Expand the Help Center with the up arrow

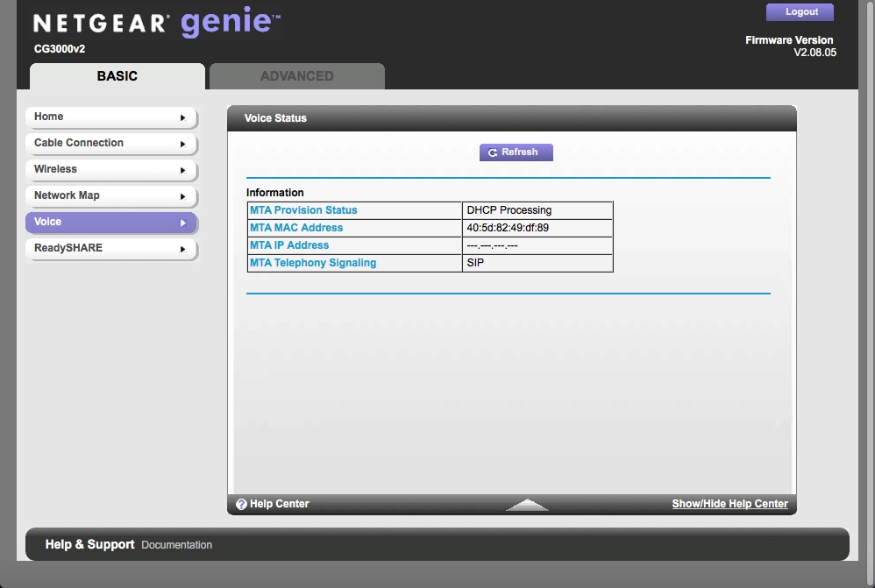click(x=527, y=505)
